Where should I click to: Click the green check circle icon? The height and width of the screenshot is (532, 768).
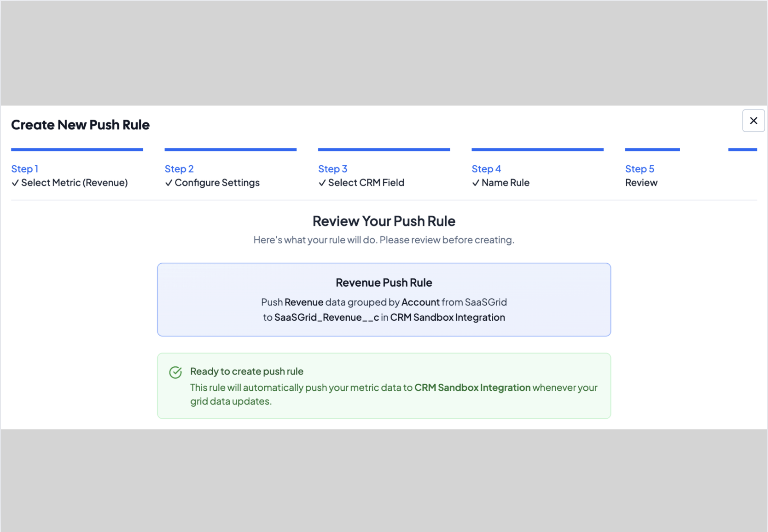coord(175,372)
